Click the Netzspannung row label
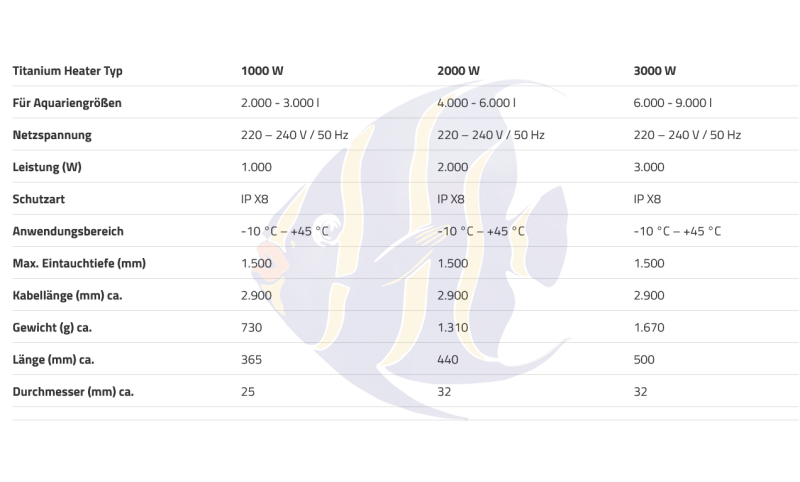 [52, 135]
